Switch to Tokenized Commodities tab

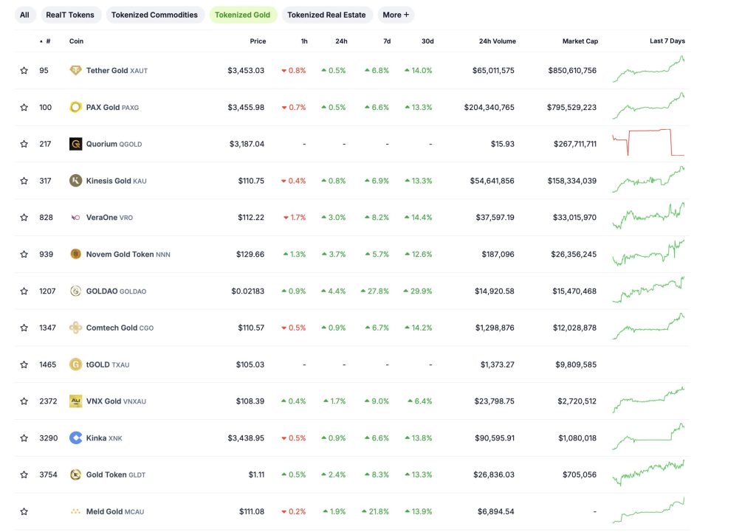(x=154, y=15)
